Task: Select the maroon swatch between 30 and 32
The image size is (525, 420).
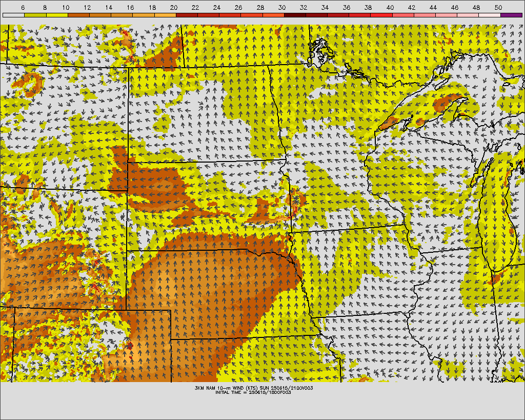Action: (295, 15)
